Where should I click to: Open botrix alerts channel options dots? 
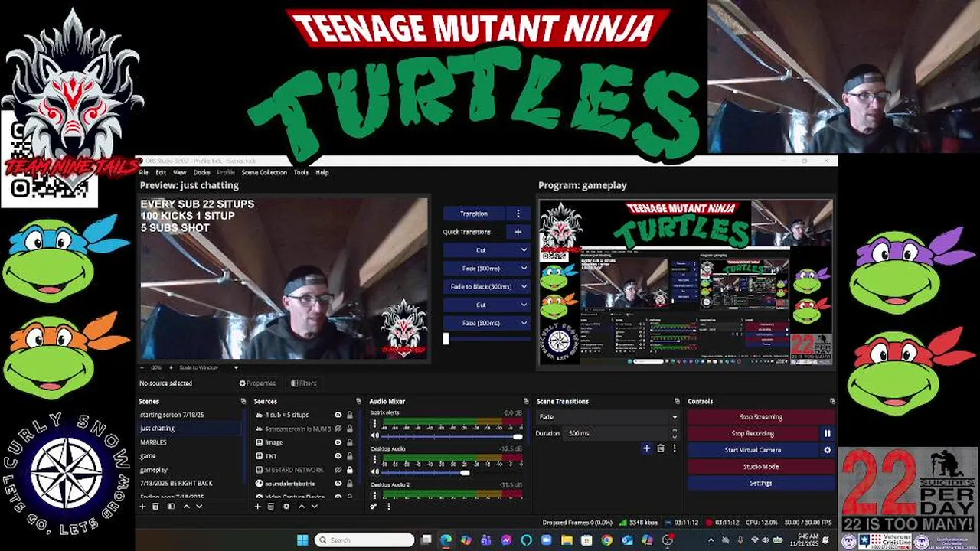click(375, 424)
